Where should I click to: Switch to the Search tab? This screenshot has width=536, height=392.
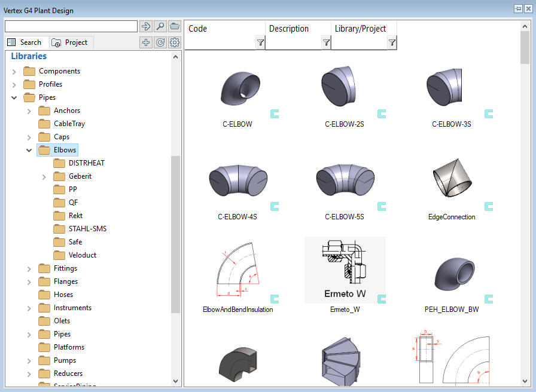(x=25, y=42)
